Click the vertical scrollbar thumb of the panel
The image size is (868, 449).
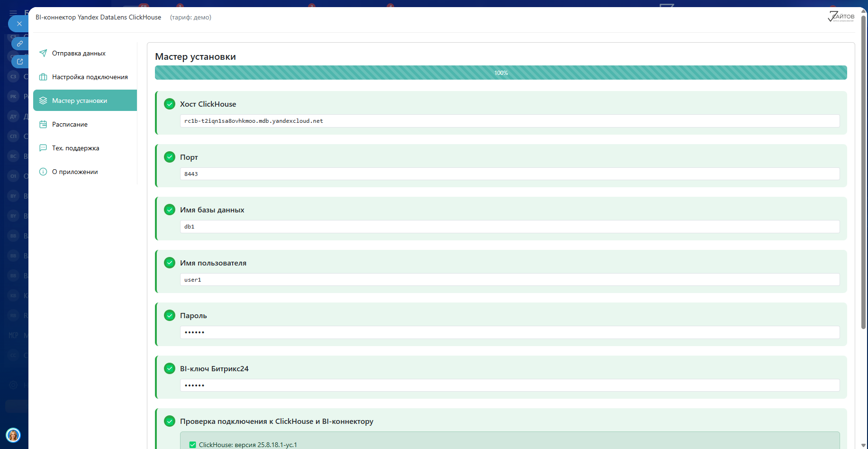(x=864, y=172)
